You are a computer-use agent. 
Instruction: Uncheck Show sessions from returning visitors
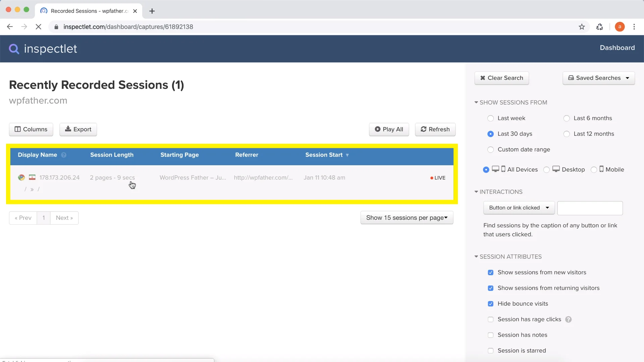[490, 288]
